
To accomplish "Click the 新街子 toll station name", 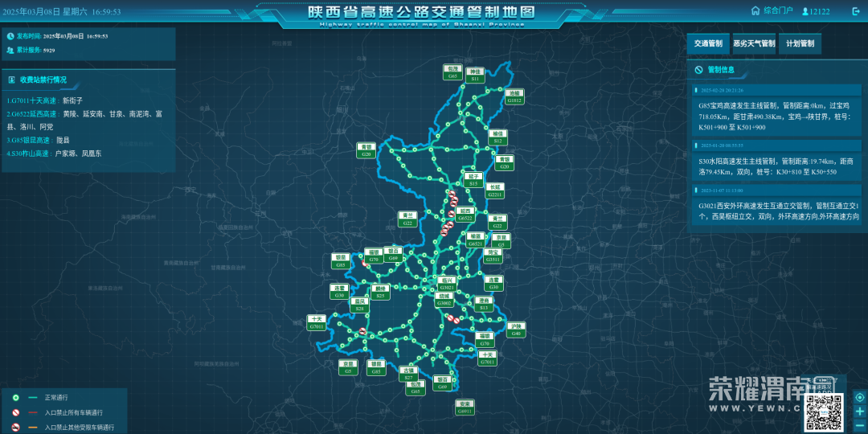I will (x=72, y=100).
